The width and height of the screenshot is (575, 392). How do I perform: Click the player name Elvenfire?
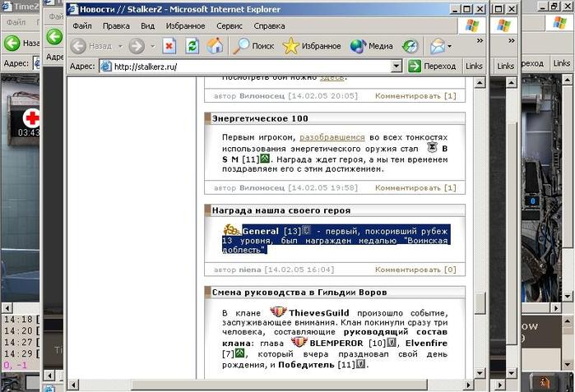pyautogui.click(x=426, y=344)
